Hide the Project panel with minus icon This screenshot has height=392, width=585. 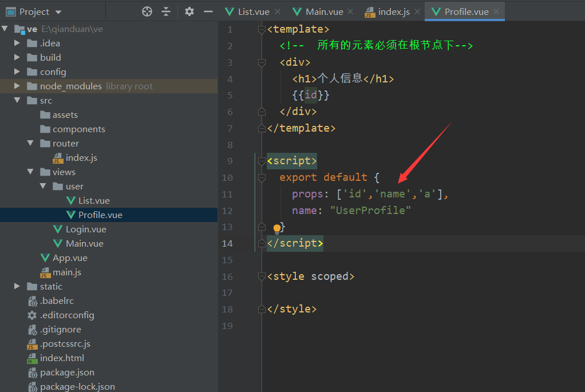208,11
